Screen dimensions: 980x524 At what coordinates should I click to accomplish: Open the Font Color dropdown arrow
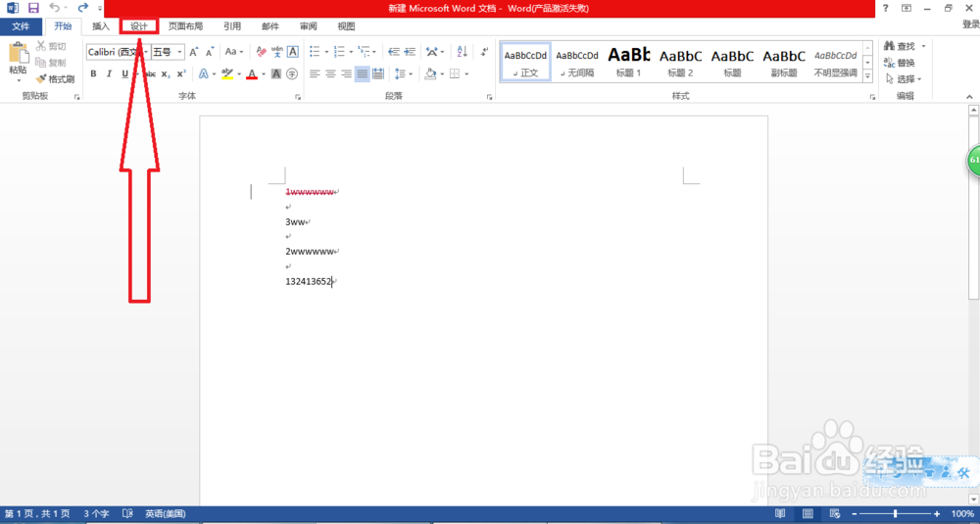point(263,73)
